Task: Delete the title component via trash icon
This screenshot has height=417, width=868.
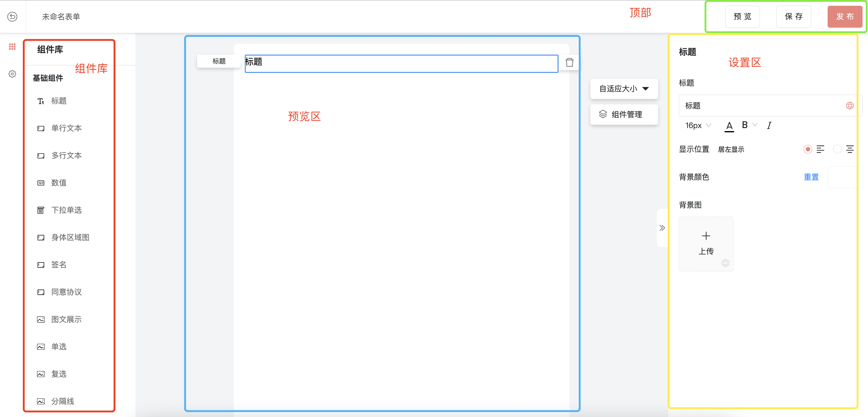Action: point(569,62)
